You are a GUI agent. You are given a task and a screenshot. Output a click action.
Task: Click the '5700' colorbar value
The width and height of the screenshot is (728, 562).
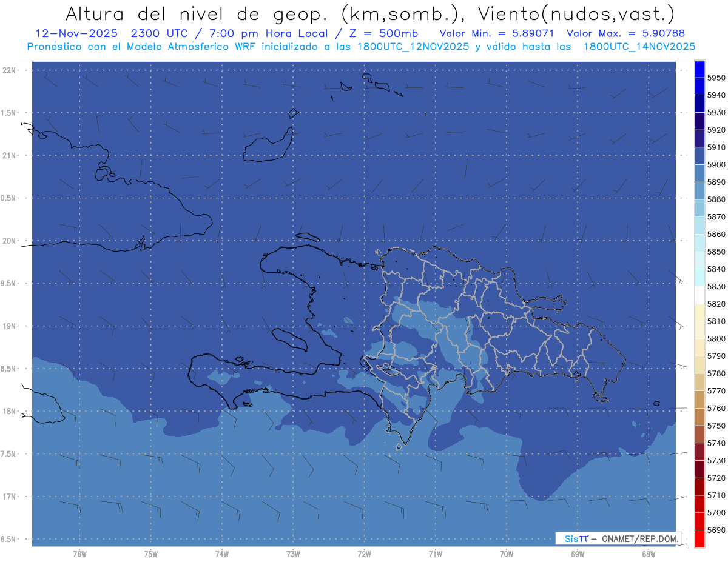716,512
